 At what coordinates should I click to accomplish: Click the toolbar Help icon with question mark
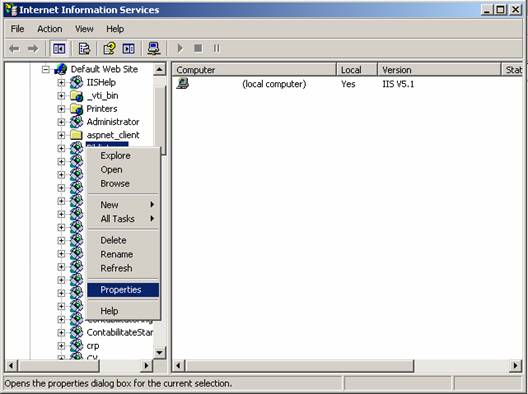pyautogui.click(x=109, y=49)
